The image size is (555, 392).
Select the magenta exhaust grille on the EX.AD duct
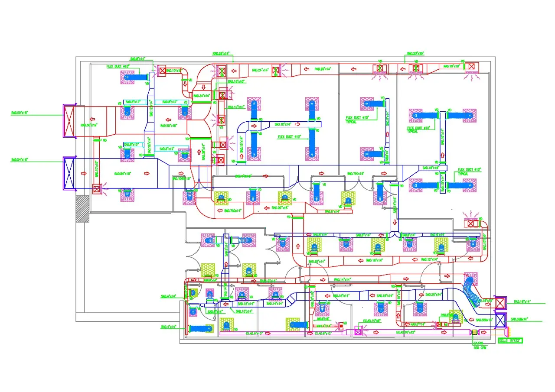pos(358,332)
